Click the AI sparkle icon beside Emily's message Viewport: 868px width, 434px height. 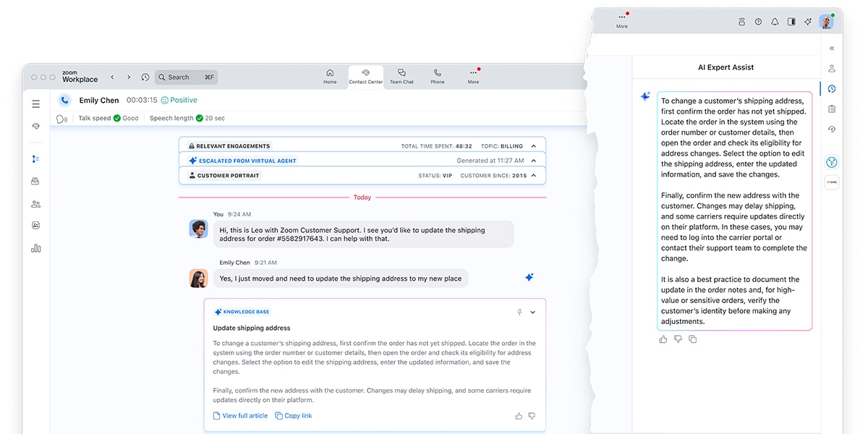(x=529, y=277)
